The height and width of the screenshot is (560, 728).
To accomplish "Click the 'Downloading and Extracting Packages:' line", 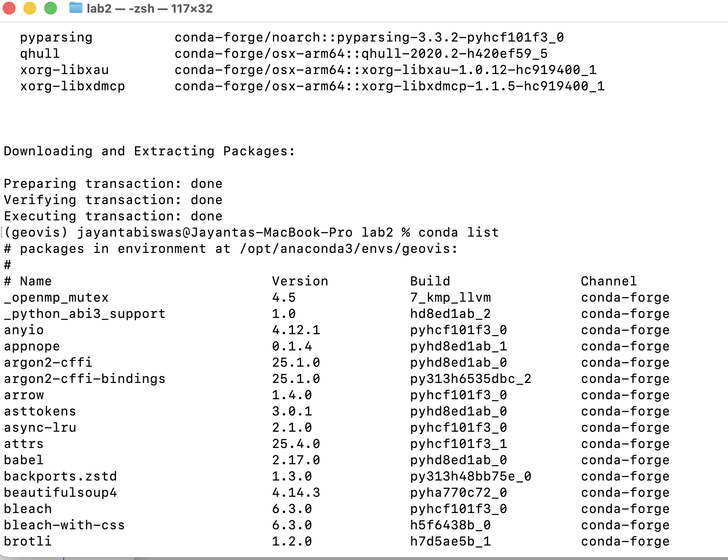I will point(149,151).
